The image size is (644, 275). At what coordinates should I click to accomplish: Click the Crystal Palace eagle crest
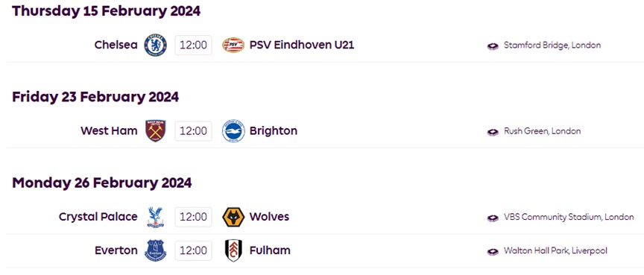(x=155, y=217)
